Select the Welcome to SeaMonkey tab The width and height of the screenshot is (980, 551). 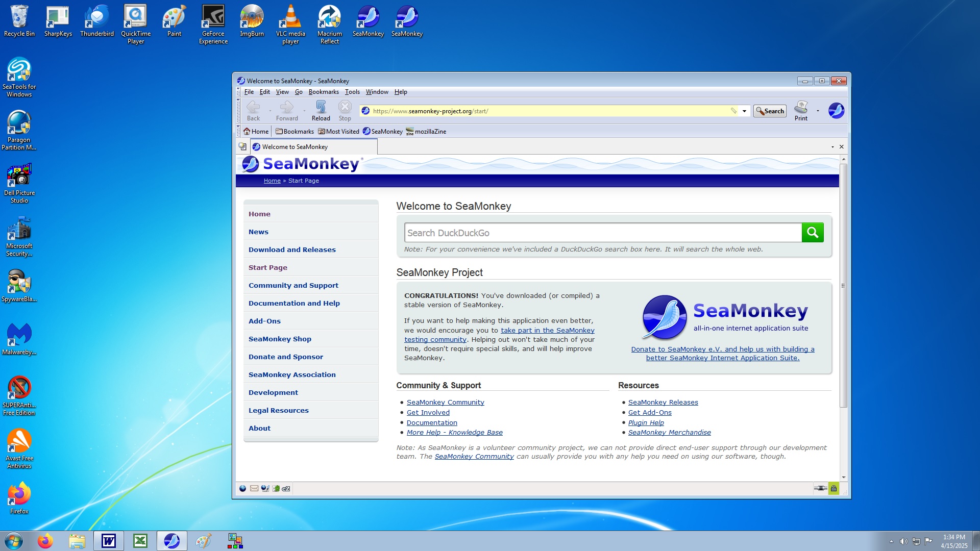tap(314, 147)
